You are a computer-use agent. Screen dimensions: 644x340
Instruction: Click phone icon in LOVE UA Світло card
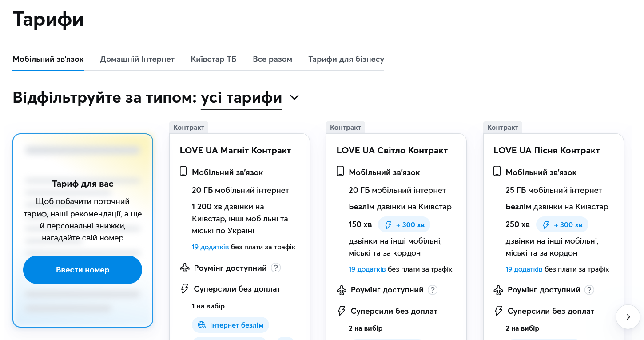click(340, 172)
